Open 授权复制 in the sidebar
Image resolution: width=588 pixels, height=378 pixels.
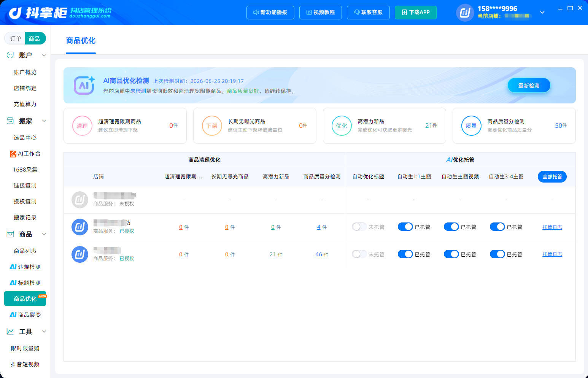(25, 202)
